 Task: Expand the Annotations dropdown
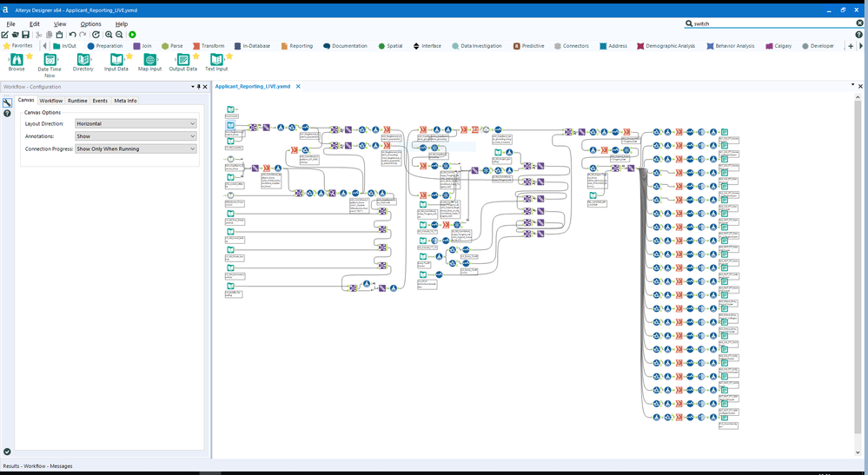(x=136, y=136)
